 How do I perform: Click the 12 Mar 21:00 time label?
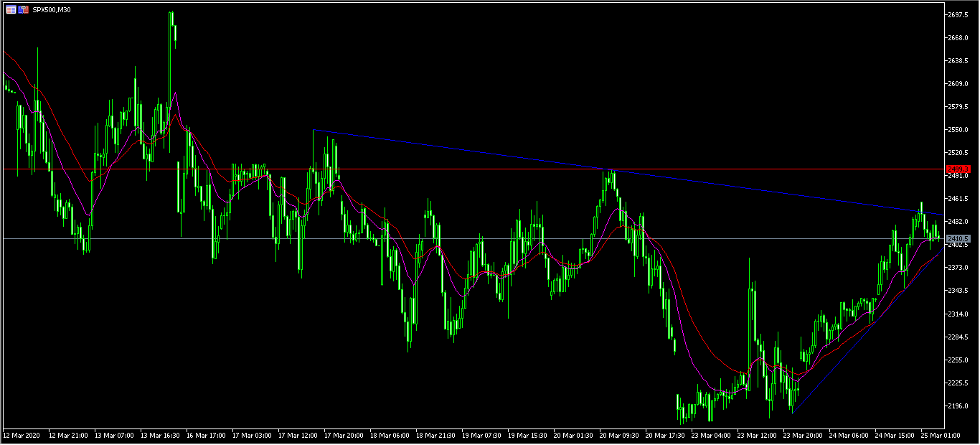pos(68,435)
